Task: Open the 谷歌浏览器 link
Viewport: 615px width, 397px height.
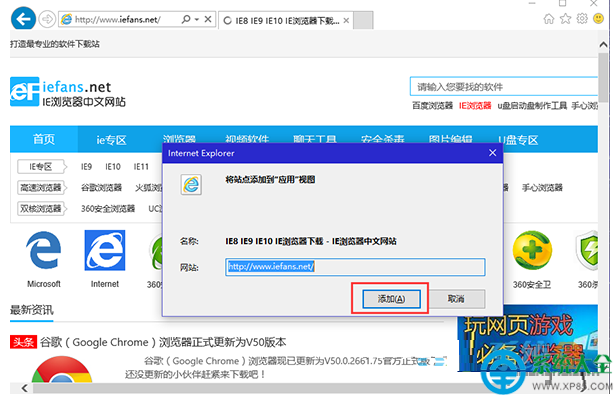Action: pyautogui.click(x=101, y=188)
